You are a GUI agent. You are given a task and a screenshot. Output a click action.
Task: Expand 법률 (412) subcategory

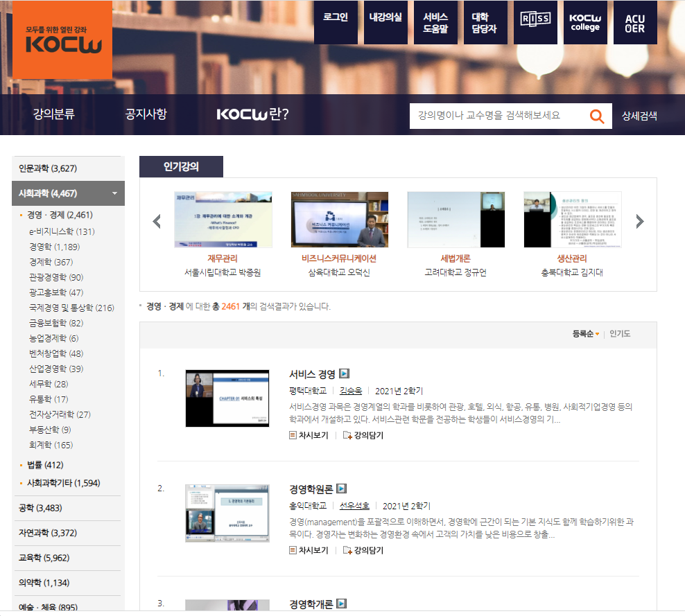(45, 466)
